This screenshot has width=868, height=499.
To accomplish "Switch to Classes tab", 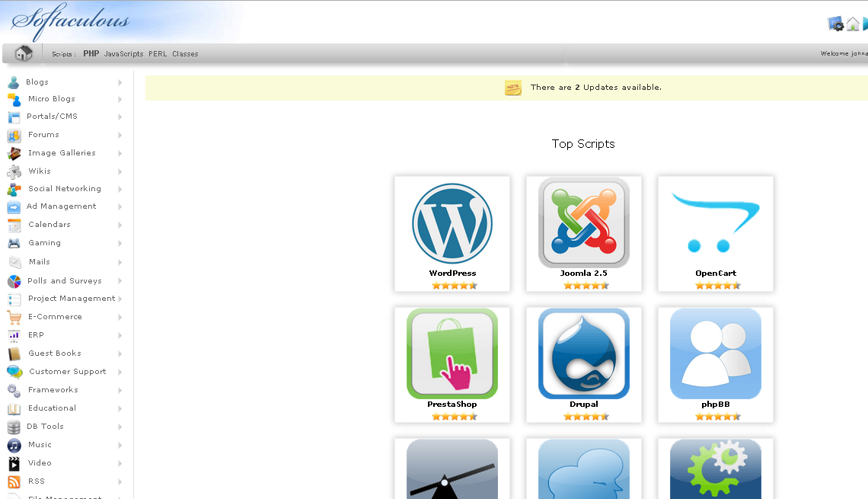I will coord(185,54).
